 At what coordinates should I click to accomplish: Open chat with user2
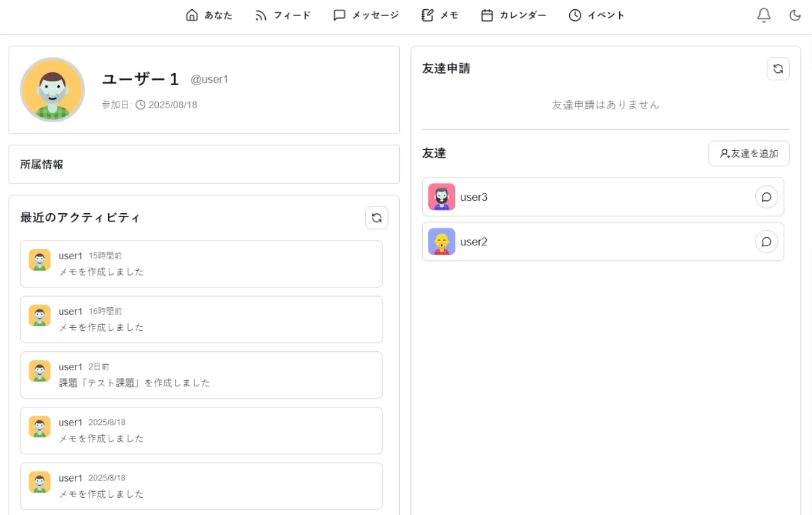[x=766, y=242]
